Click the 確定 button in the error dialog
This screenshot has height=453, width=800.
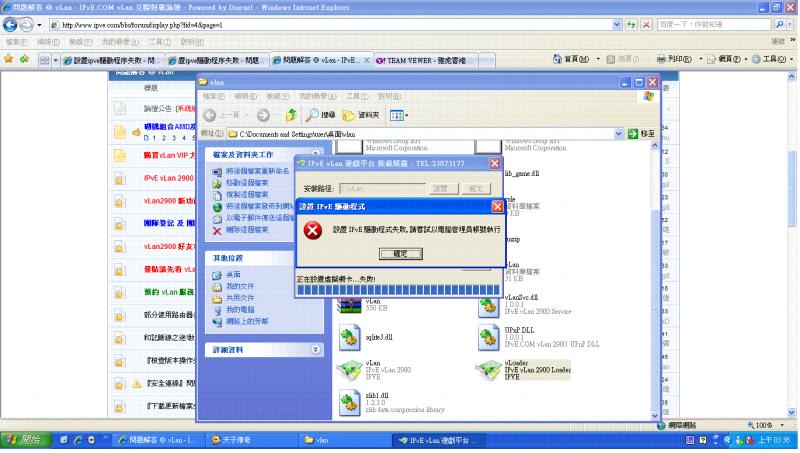401,254
